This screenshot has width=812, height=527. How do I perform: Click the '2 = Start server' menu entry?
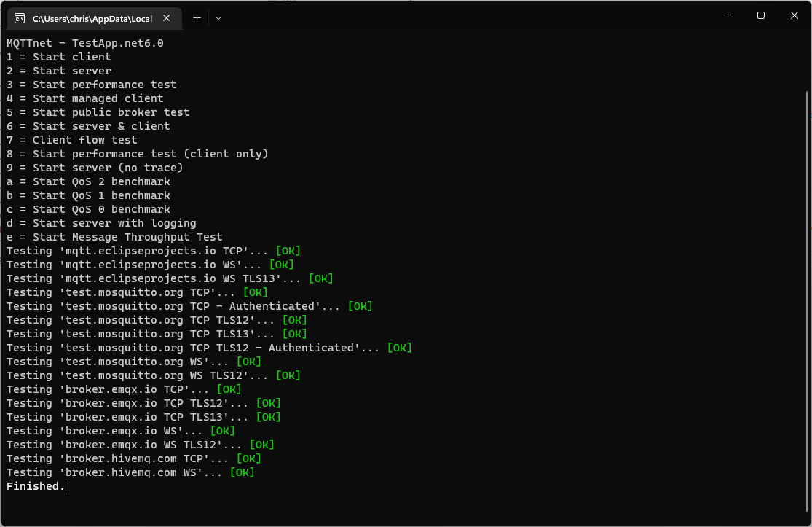pyautogui.click(x=58, y=71)
